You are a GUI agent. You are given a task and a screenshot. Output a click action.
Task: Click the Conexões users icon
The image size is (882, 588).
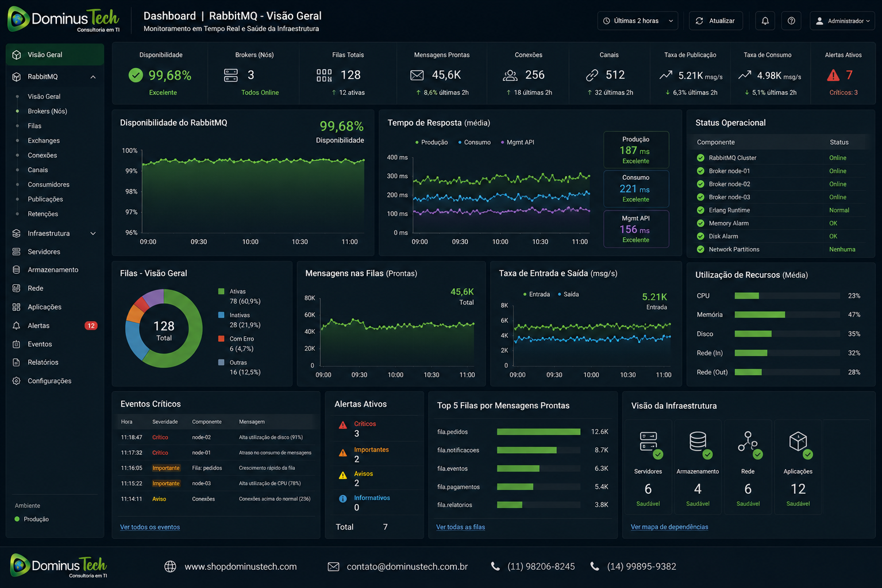(x=510, y=75)
